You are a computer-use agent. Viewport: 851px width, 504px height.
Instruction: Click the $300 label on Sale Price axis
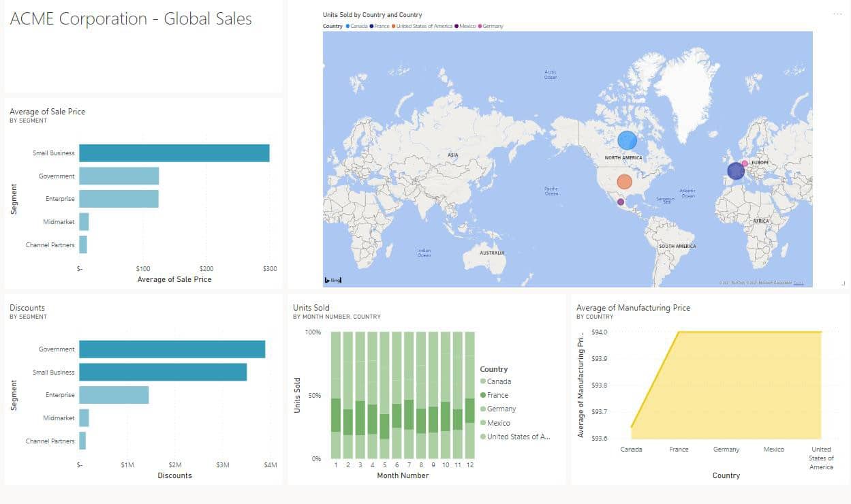(x=270, y=269)
